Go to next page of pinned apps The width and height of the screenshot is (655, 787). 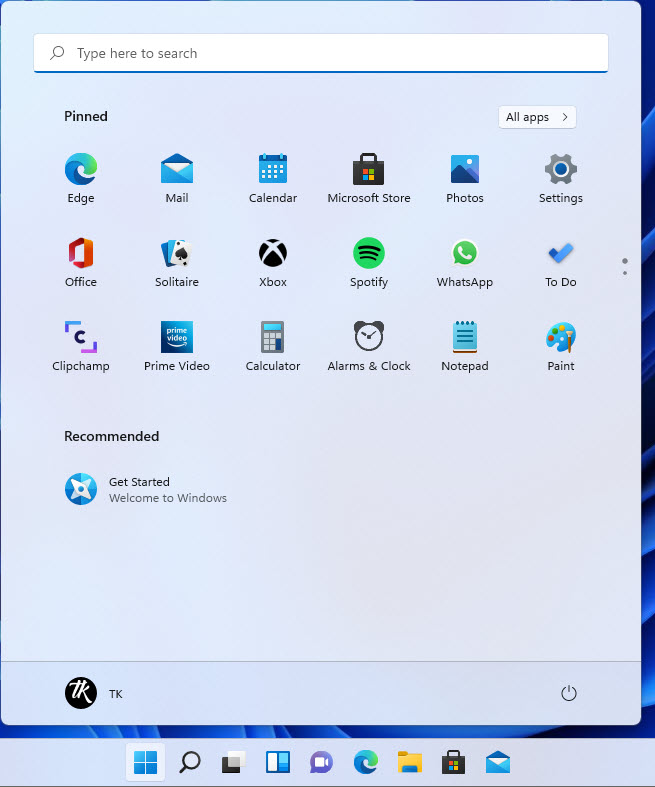tap(625, 273)
